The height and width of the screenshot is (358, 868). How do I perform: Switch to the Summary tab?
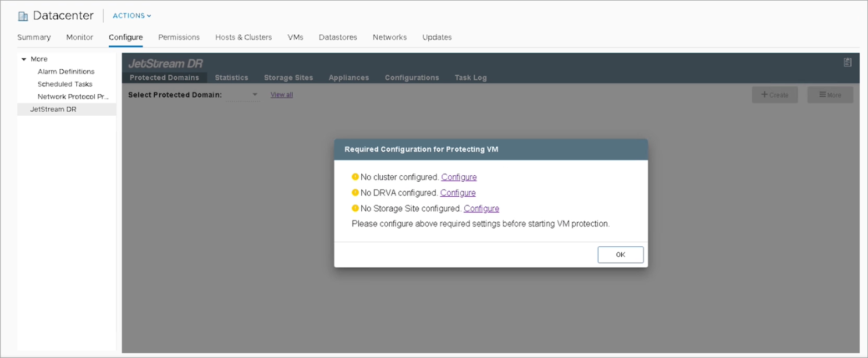(x=34, y=37)
